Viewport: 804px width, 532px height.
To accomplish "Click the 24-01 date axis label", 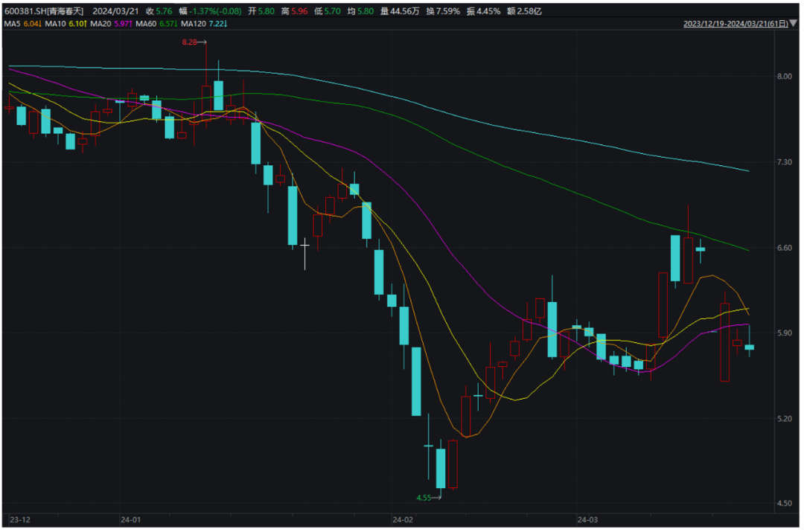I will tap(130, 519).
